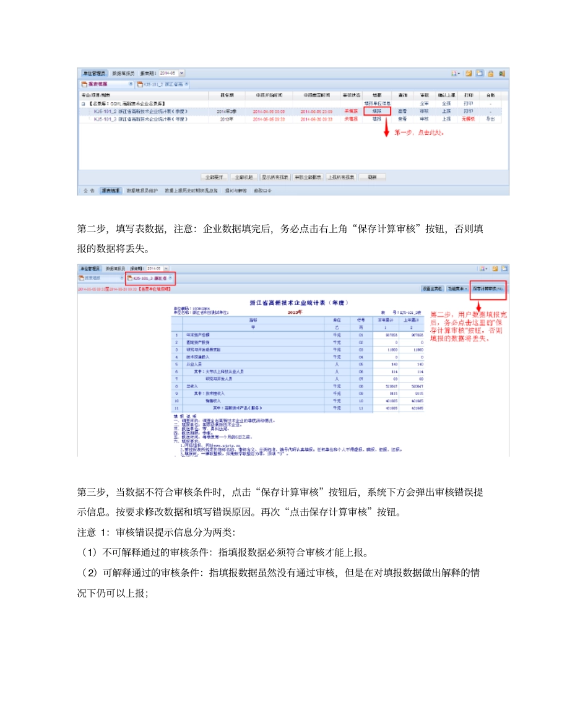The image size is (588, 728).
Task: Select the 单位管理员 tab in the second screenshot
Action: click(90, 269)
